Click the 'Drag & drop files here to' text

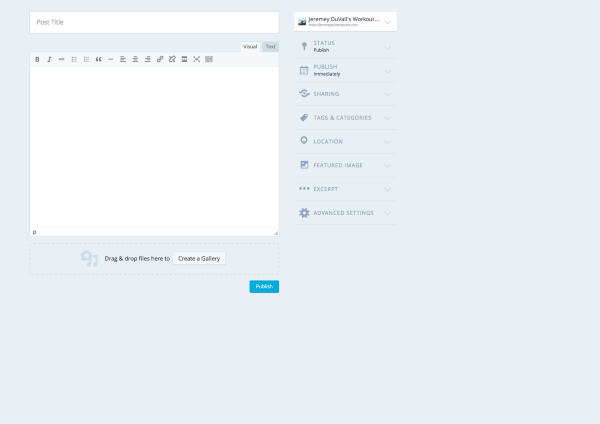137,259
